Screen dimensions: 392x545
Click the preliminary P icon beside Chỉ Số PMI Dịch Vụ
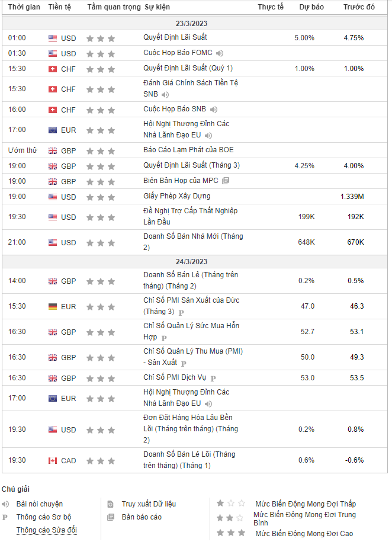(213, 379)
